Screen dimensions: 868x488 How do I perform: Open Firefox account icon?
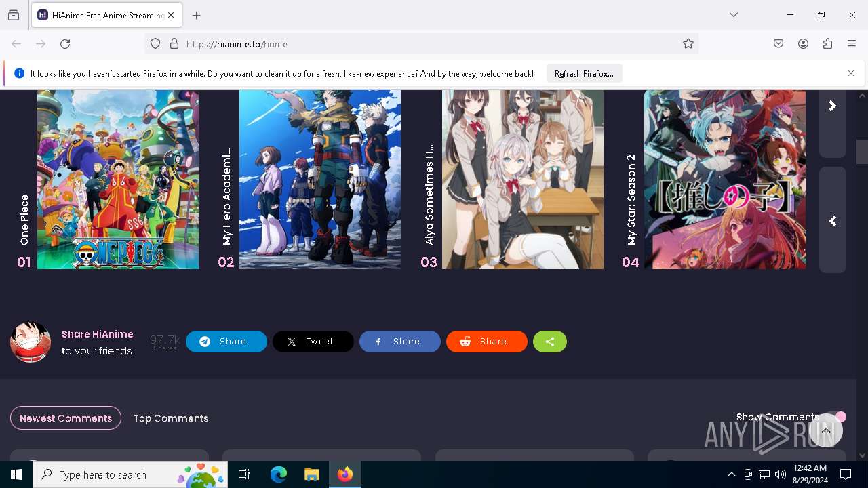point(803,44)
